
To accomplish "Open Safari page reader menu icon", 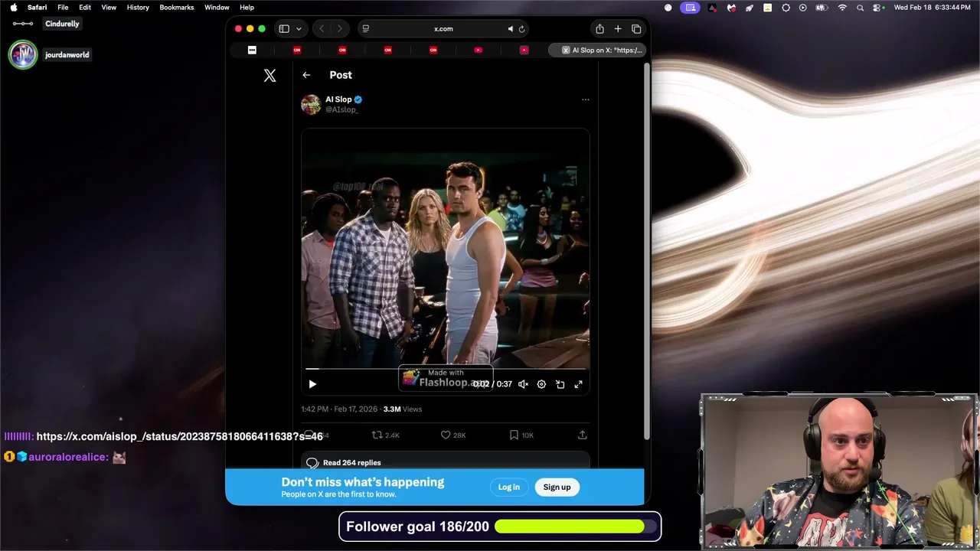I will pyautogui.click(x=366, y=29).
